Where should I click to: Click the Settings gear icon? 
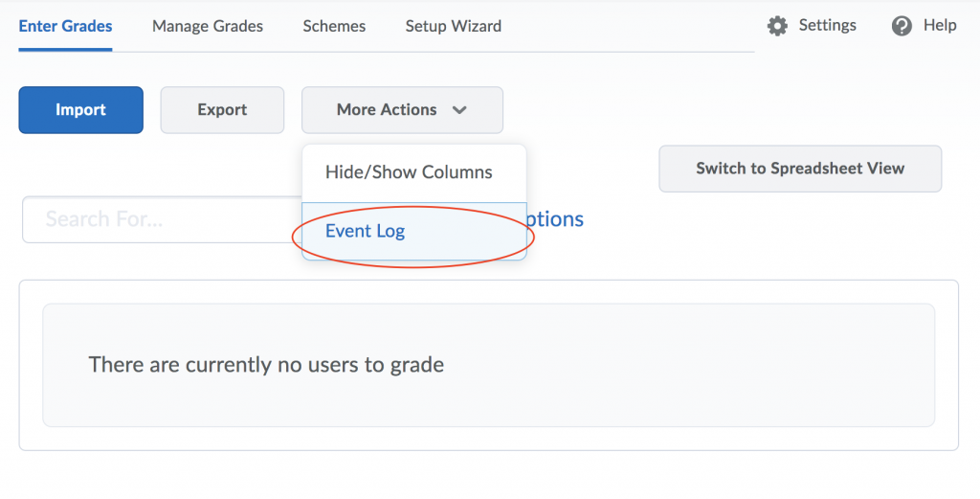click(x=778, y=26)
